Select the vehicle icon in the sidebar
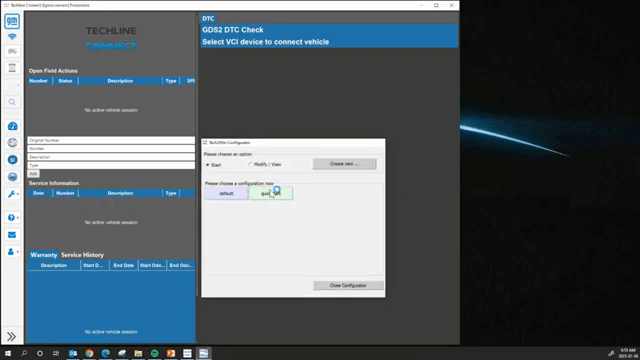640x360 pixels. click(12, 51)
